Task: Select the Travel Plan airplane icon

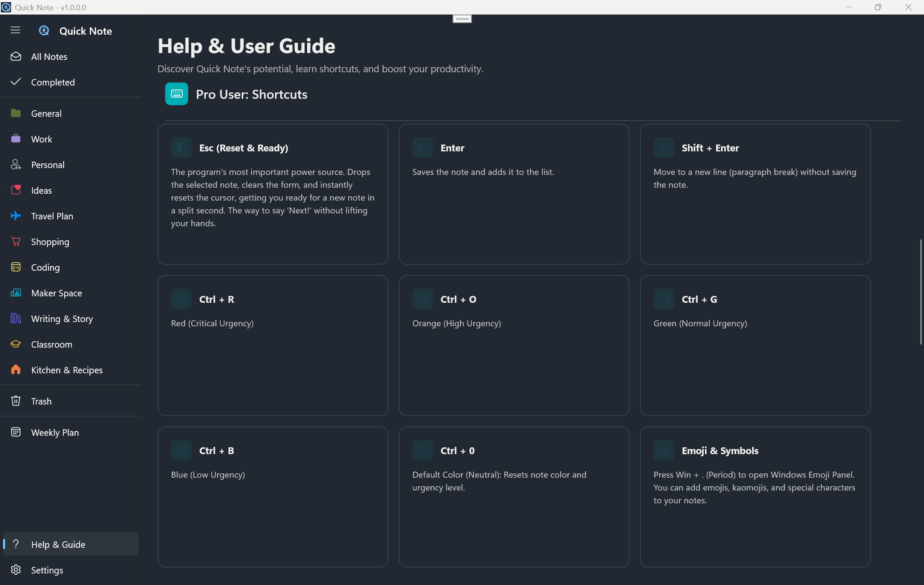Action: [x=16, y=216]
